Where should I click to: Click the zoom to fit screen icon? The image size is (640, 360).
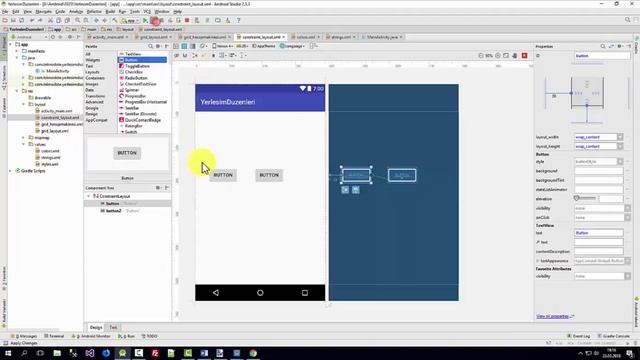pyautogui.click(x=506, y=56)
